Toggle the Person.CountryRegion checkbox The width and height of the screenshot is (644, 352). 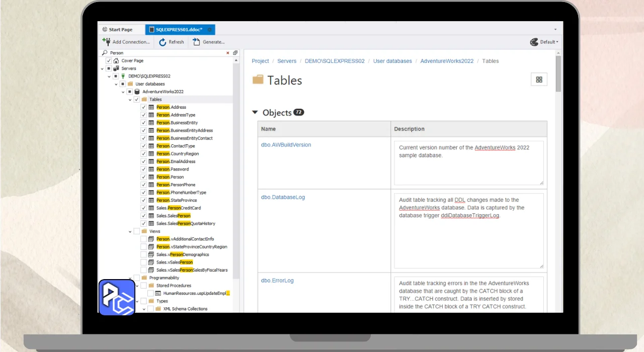pos(144,153)
